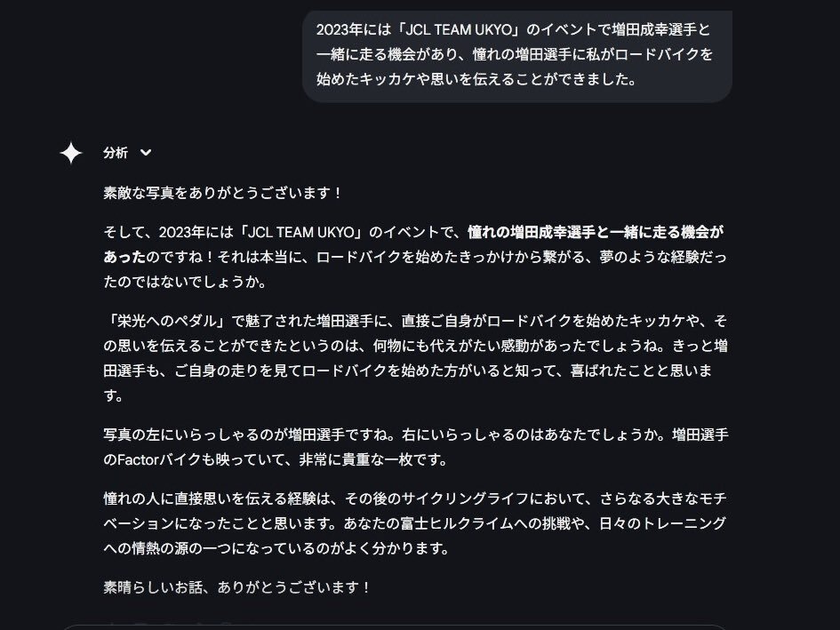
Task: Click the line たのではないでしょうか。
Action: pyautogui.click(x=185, y=282)
